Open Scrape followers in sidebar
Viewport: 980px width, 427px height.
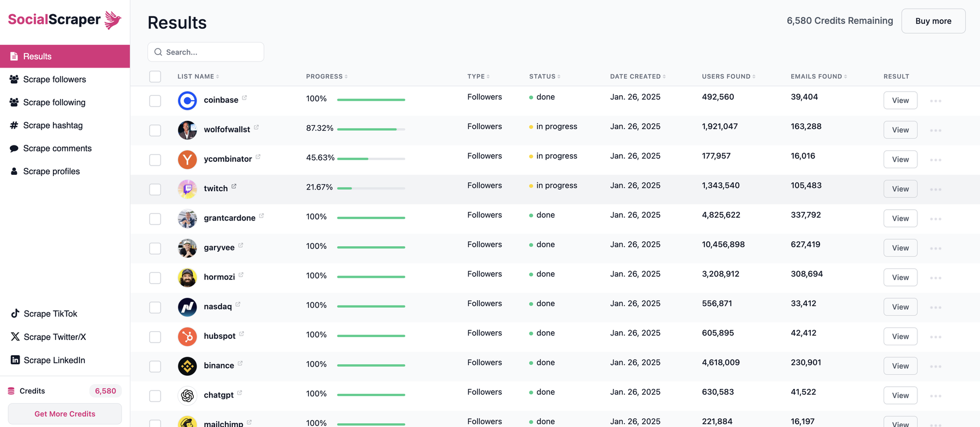(x=65, y=80)
